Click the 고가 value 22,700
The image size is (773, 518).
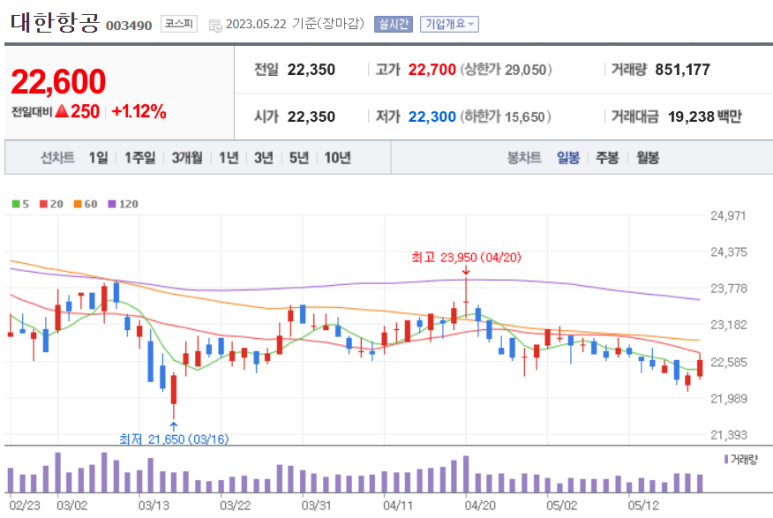click(x=432, y=69)
